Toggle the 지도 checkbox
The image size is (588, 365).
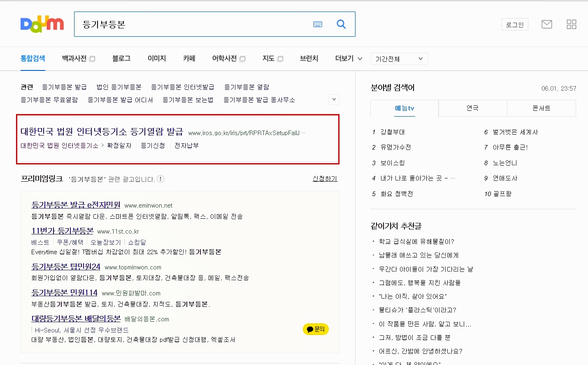pyautogui.click(x=281, y=58)
